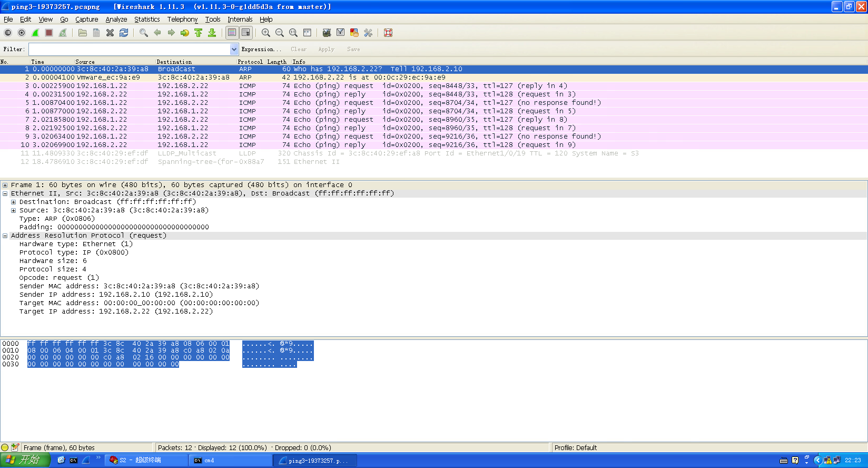Viewport: 868px width, 468px height.
Task: Jump to the last packet
Action: tap(212, 33)
